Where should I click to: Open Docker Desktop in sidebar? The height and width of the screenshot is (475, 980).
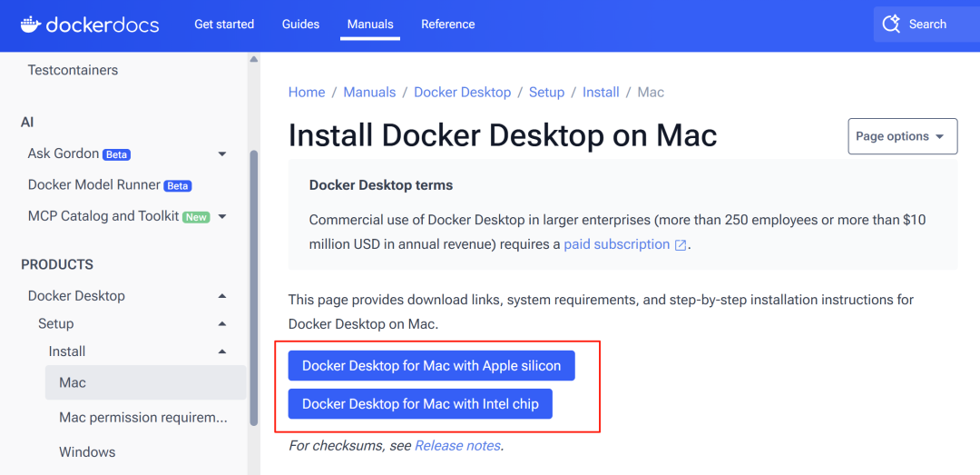click(76, 296)
